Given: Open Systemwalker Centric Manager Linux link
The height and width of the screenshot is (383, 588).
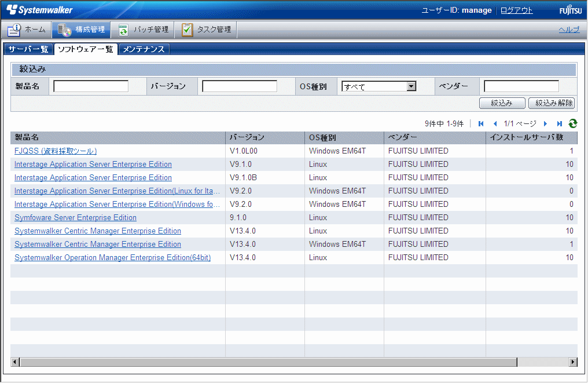Looking at the screenshot, I should pos(97,231).
